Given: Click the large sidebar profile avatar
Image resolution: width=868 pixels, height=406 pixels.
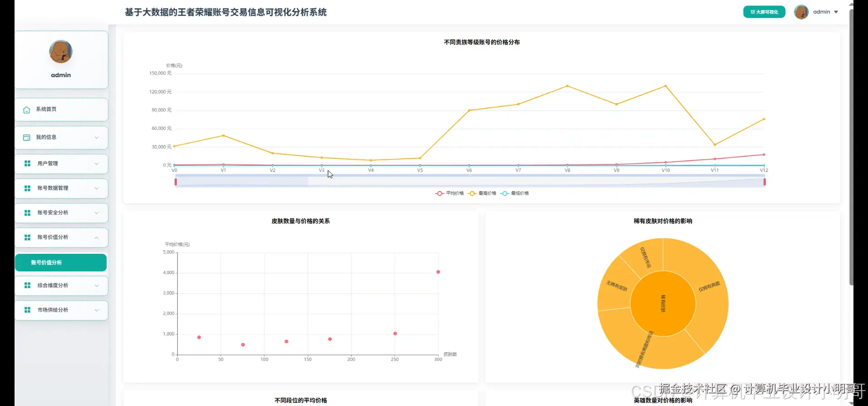Looking at the screenshot, I should tap(61, 52).
